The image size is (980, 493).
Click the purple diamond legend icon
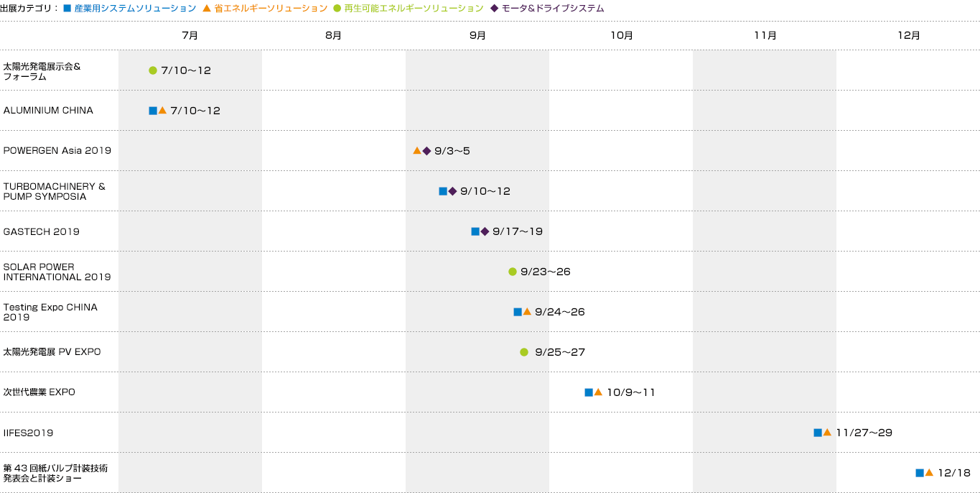tap(495, 9)
